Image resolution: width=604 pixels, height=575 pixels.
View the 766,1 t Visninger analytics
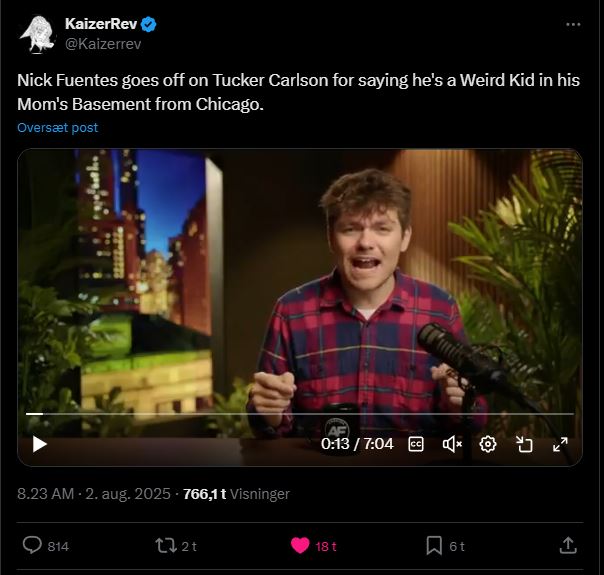point(236,494)
